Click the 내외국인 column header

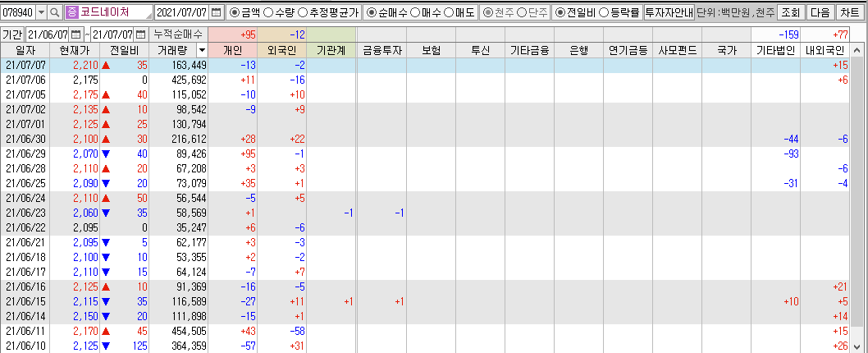[x=825, y=51]
